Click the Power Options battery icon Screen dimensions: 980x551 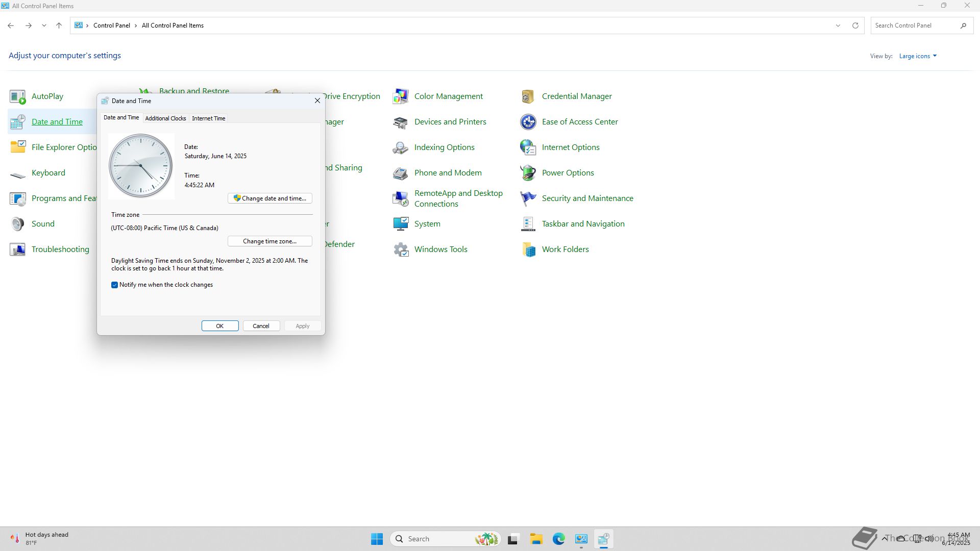pos(528,173)
